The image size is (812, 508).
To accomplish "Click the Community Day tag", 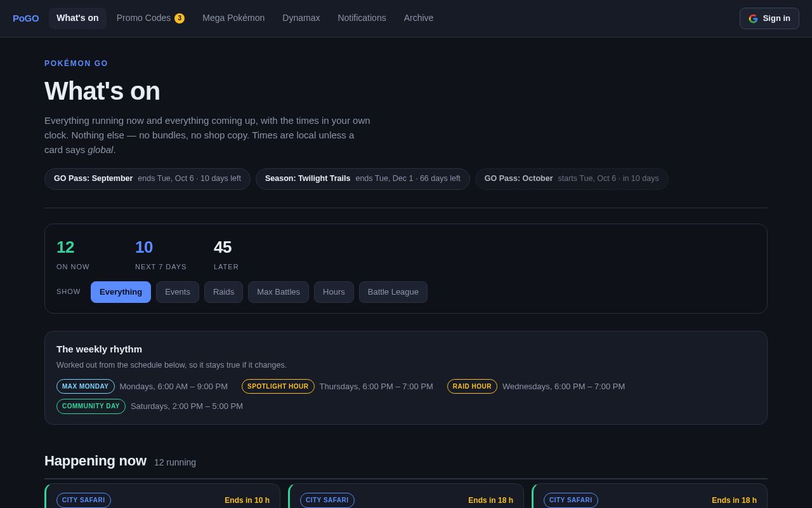I will tap(91, 406).
